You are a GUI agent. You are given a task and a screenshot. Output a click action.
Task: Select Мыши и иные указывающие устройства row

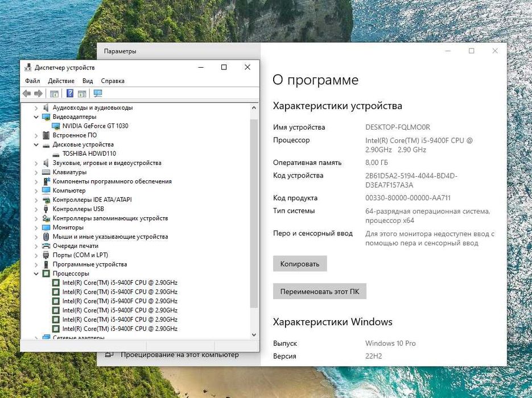click(110, 237)
